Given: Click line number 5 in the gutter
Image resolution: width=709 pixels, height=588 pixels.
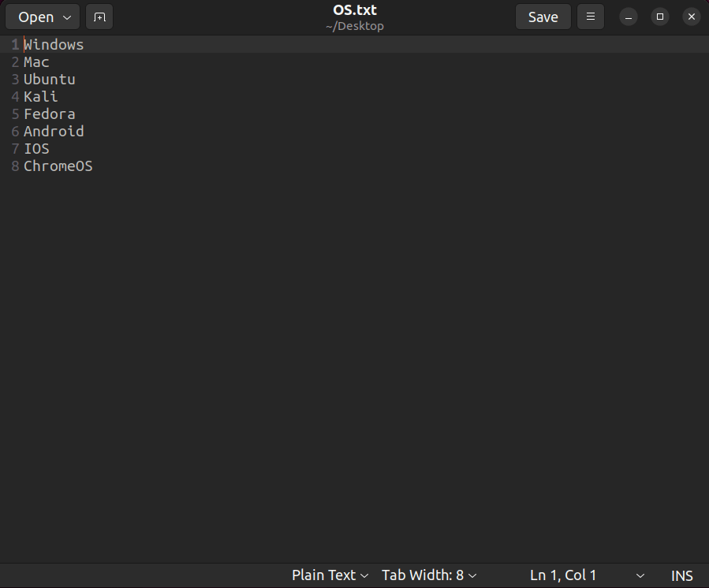Looking at the screenshot, I should [x=15, y=114].
